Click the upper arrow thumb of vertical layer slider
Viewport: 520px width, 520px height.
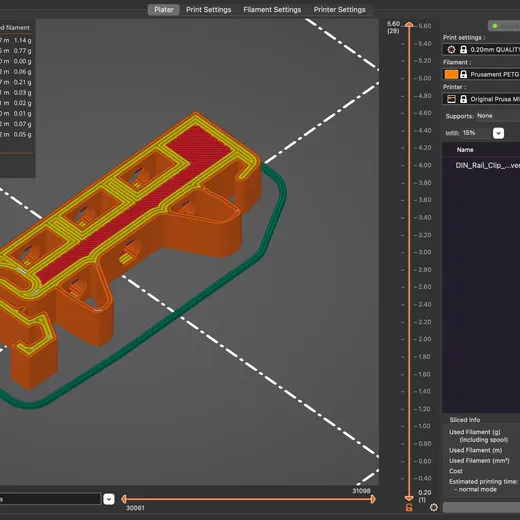(x=409, y=25)
